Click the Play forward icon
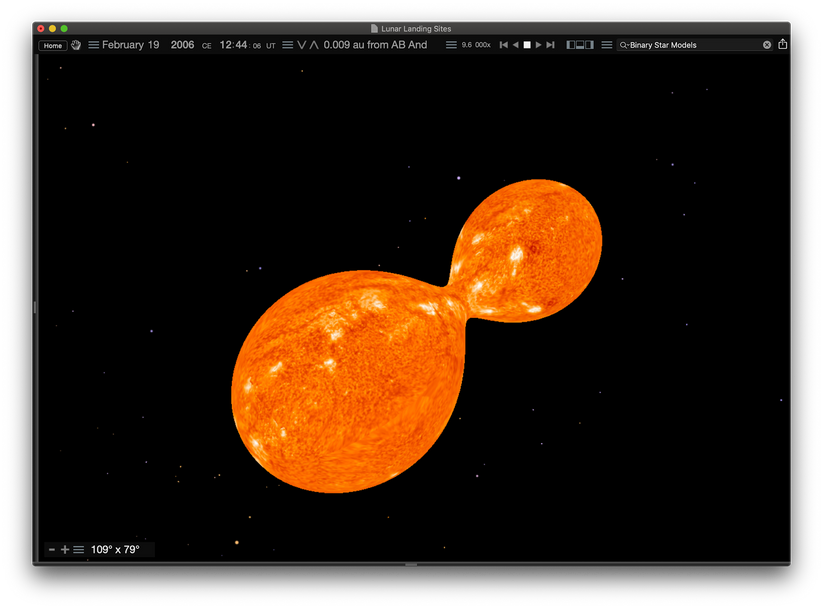The width and height of the screenshot is (823, 609). (538, 45)
